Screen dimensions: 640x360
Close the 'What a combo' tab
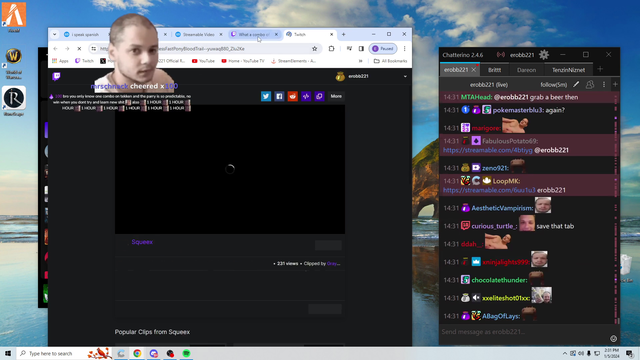point(276,35)
